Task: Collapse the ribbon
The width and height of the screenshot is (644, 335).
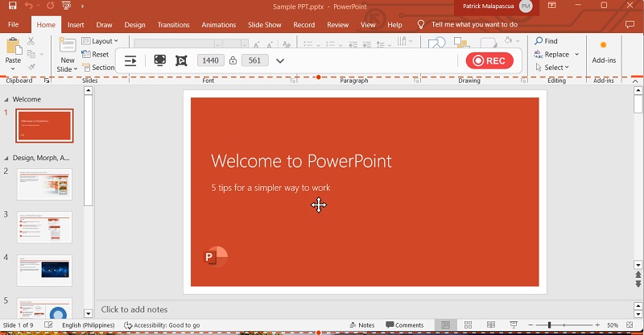Action: click(635, 81)
